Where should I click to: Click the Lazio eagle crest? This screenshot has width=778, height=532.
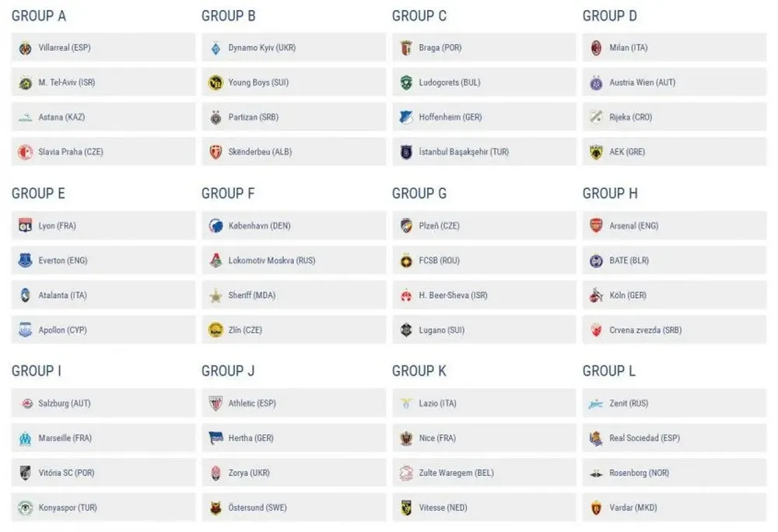(x=406, y=404)
